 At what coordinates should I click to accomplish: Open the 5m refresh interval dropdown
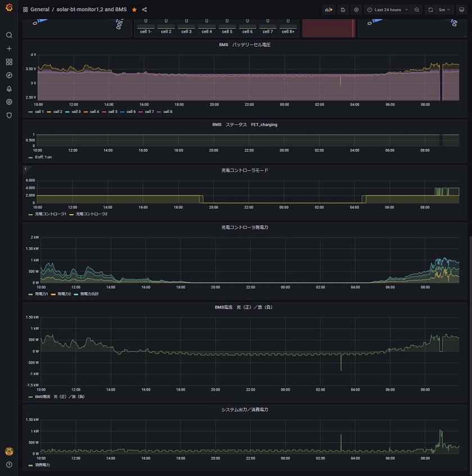tap(444, 10)
